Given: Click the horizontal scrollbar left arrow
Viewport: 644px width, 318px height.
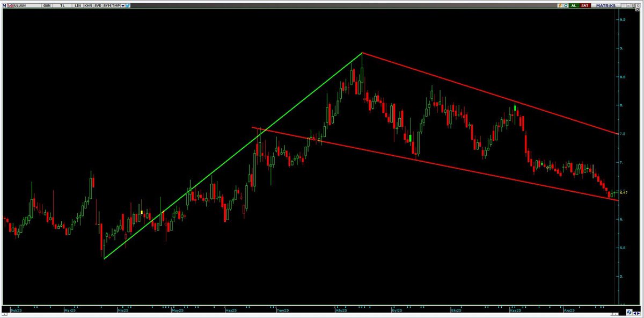Looking at the screenshot, I should click(x=4, y=314).
